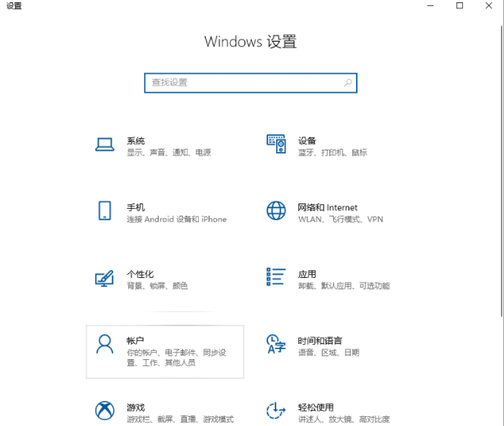
Task: Focus the 查找设置 search field
Action: (243, 83)
